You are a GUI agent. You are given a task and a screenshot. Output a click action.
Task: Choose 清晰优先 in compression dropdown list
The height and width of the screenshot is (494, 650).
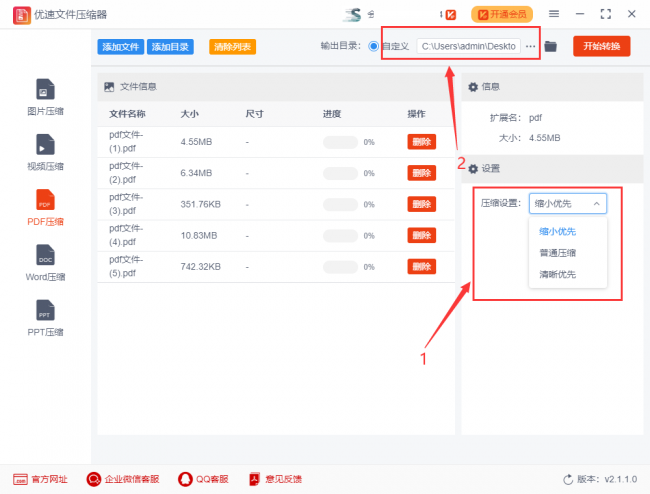pos(557,274)
